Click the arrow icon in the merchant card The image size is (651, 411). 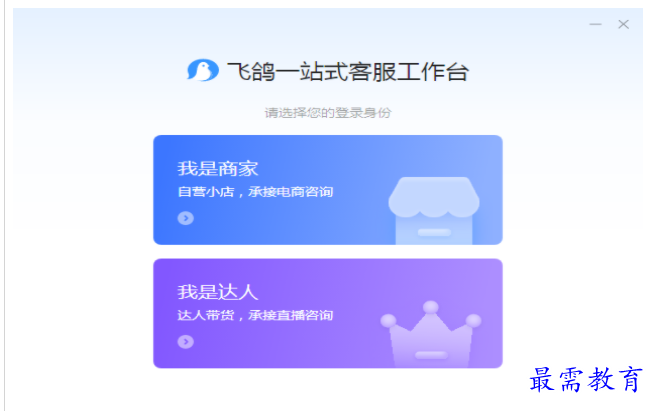(x=186, y=218)
